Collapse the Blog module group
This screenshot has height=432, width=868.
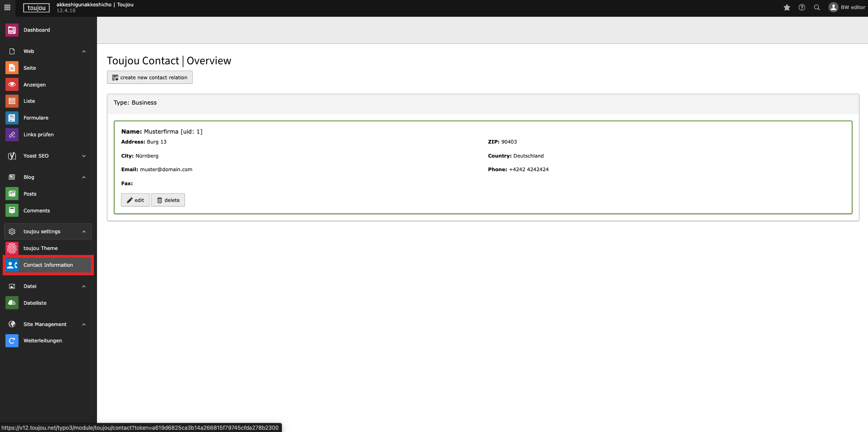[84, 177]
